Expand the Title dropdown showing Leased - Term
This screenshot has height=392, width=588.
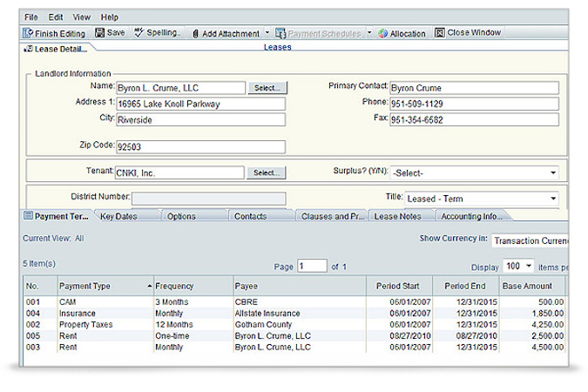pos(553,199)
